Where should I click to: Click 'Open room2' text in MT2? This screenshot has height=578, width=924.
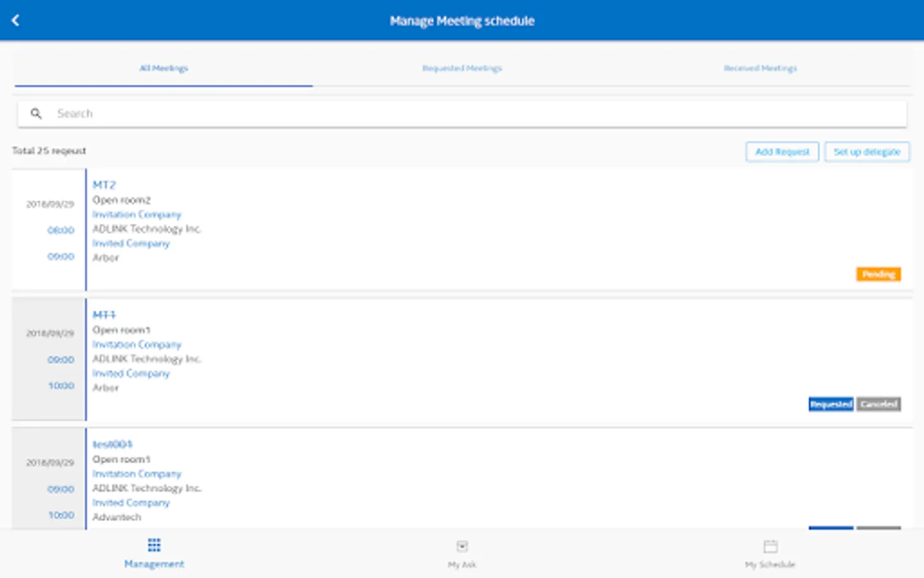[121, 200]
